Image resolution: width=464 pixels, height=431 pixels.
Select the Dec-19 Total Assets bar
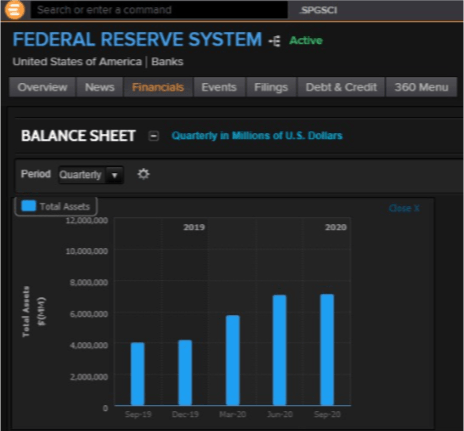coord(185,373)
